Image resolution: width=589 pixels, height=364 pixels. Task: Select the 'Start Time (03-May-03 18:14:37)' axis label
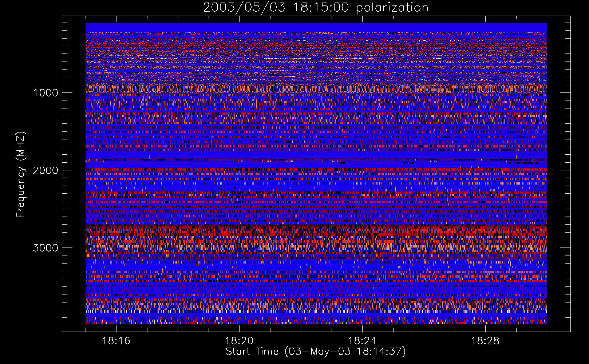pos(316,352)
